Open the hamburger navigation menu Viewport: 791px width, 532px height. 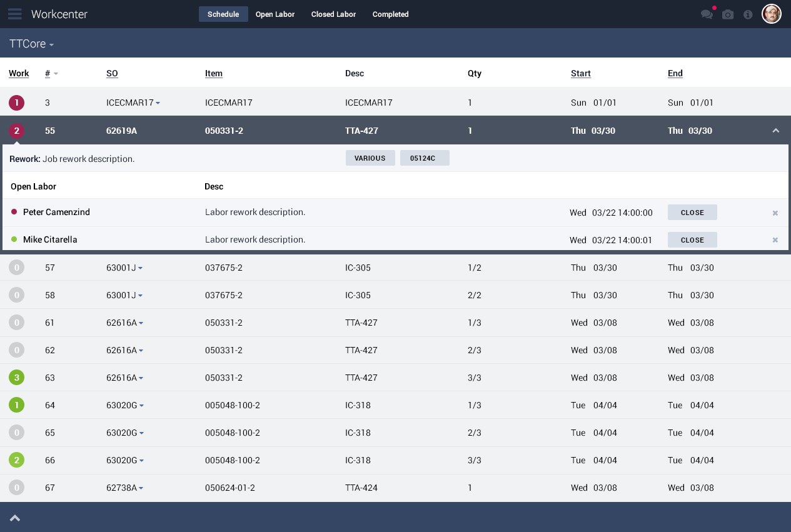(x=15, y=14)
